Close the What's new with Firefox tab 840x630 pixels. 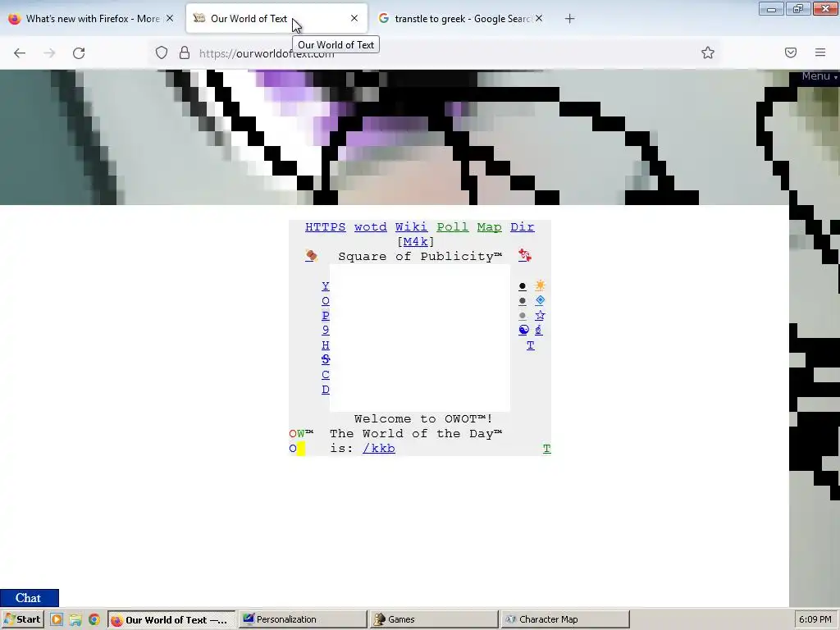[170, 18]
